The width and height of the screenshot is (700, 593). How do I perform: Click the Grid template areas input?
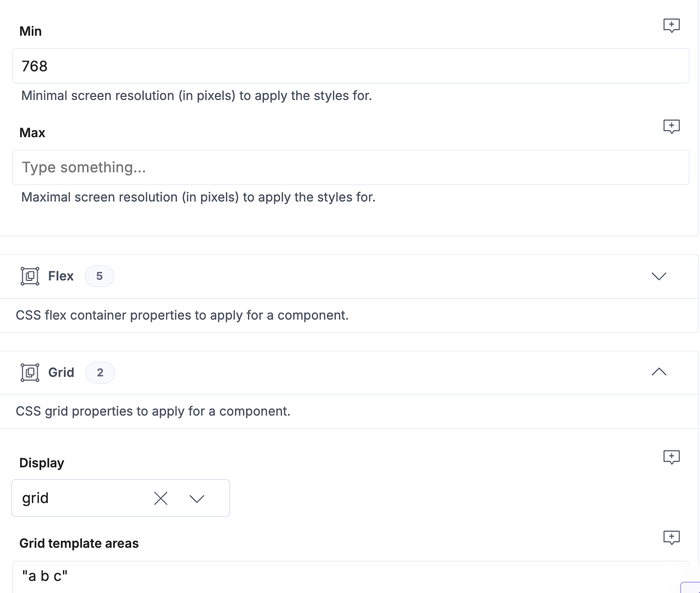(351, 576)
